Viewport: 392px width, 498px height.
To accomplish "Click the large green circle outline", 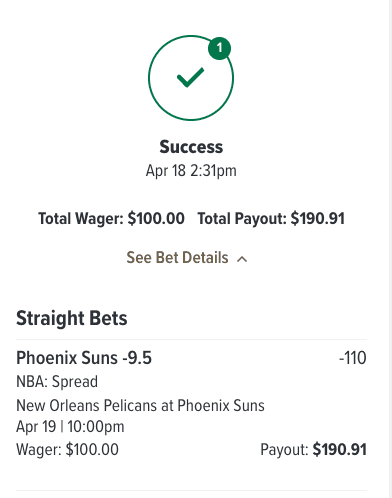I will [191, 78].
